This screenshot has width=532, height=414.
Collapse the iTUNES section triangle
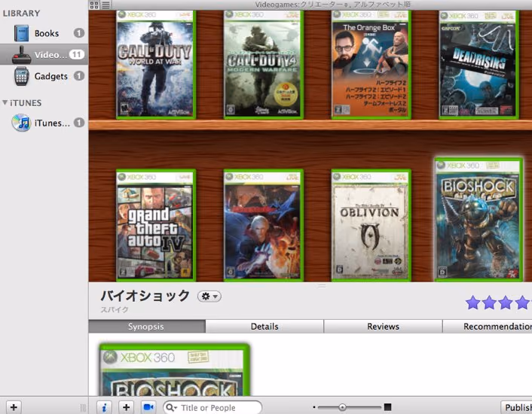5,102
